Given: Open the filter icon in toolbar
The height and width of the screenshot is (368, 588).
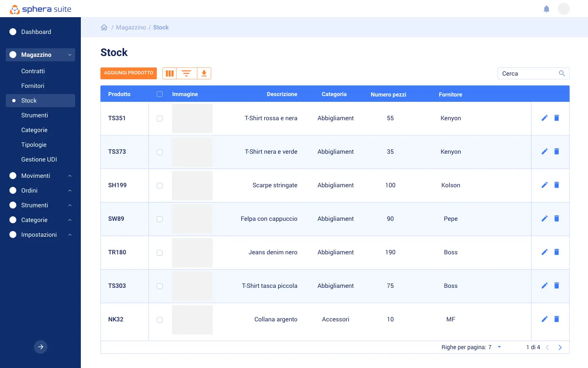Looking at the screenshot, I should pos(187,73).
